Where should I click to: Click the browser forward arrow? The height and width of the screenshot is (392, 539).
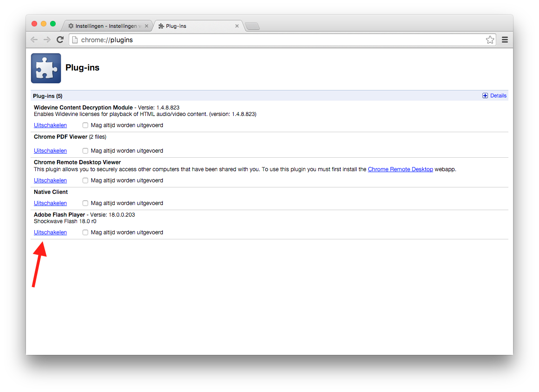tap(47, 40)
